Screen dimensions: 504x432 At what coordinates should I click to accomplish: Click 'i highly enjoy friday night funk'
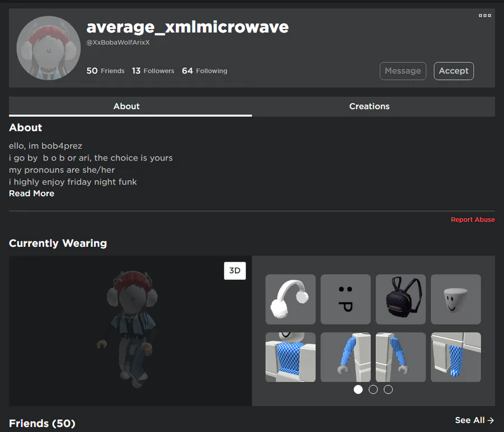(x=73, y=182)
